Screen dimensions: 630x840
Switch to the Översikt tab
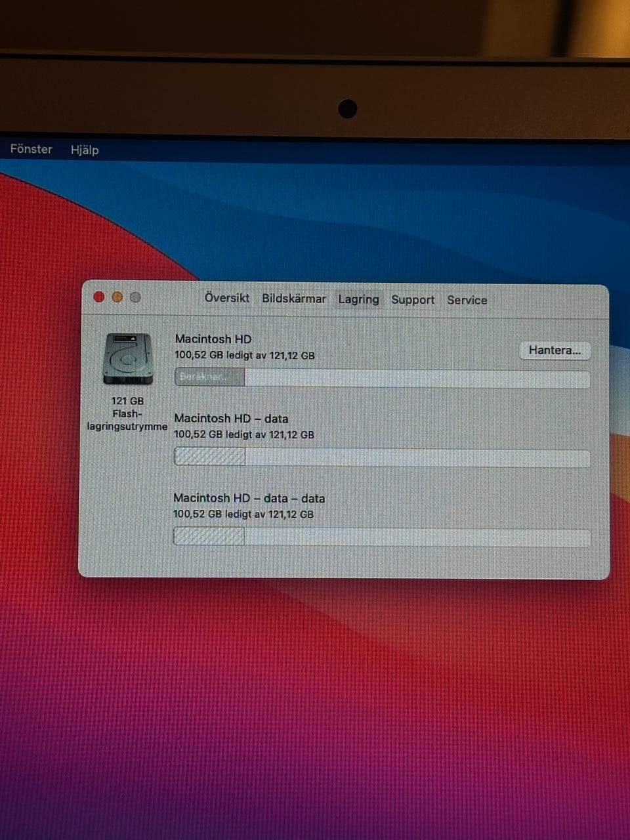pos(226,298)
